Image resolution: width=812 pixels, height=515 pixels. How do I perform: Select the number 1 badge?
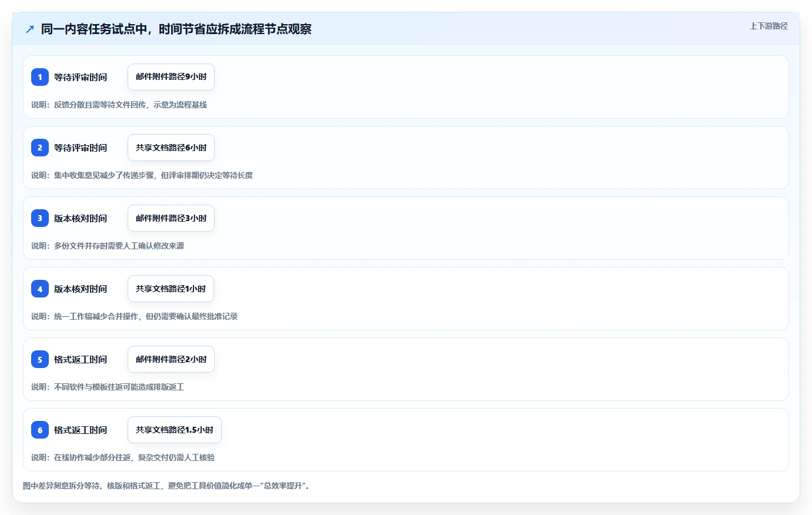pyautogui.click(x=40, y=77)
